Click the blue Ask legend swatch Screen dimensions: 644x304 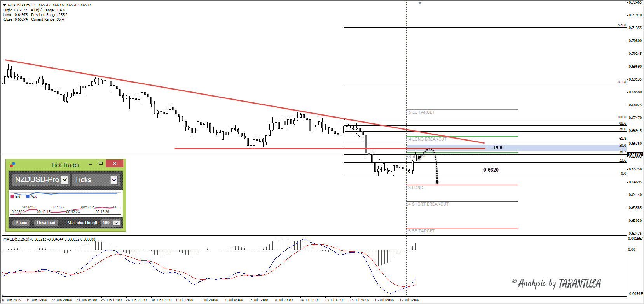tap(28, 197)
